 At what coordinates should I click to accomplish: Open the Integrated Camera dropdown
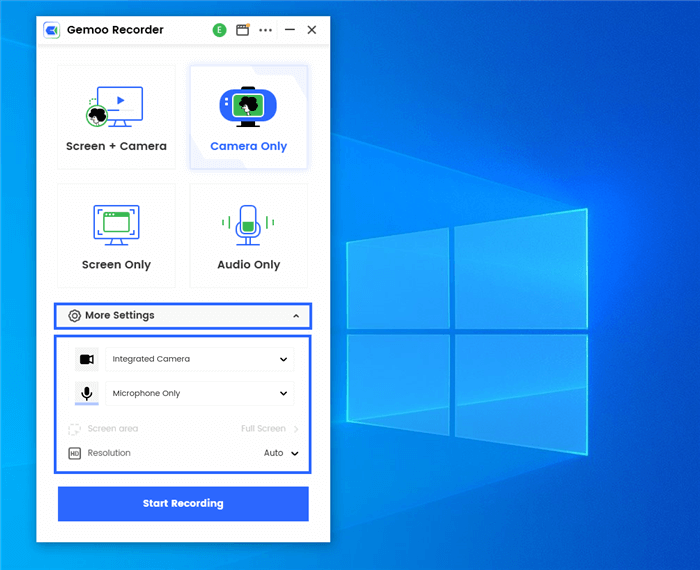(200, 359)
